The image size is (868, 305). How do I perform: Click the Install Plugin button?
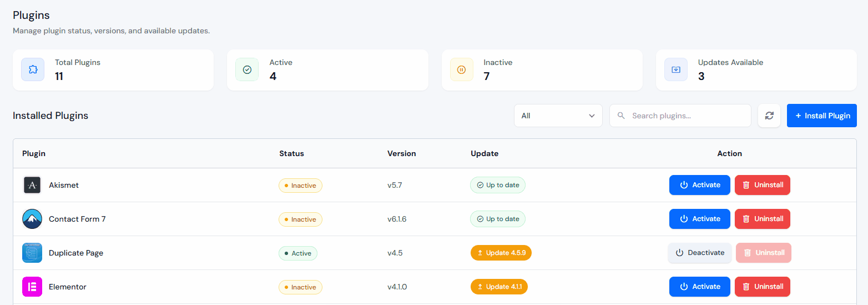pos(822,116)
